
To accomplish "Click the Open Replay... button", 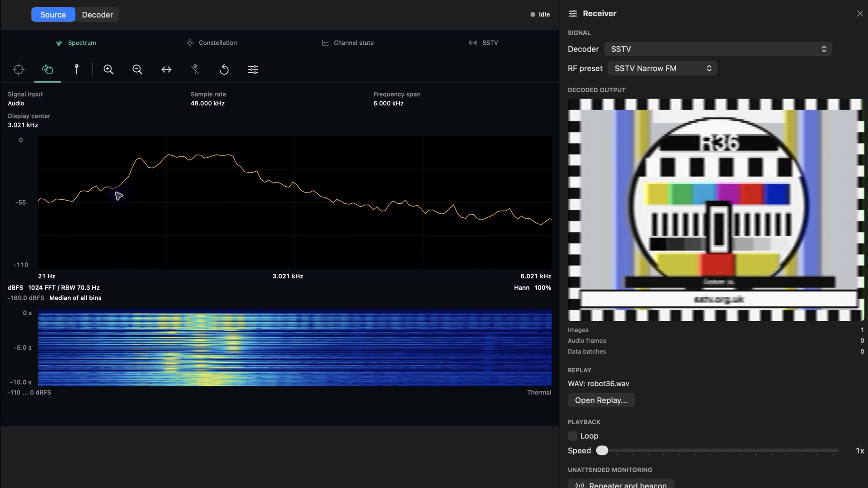I will pyautogui.click(x=601, y=400).
